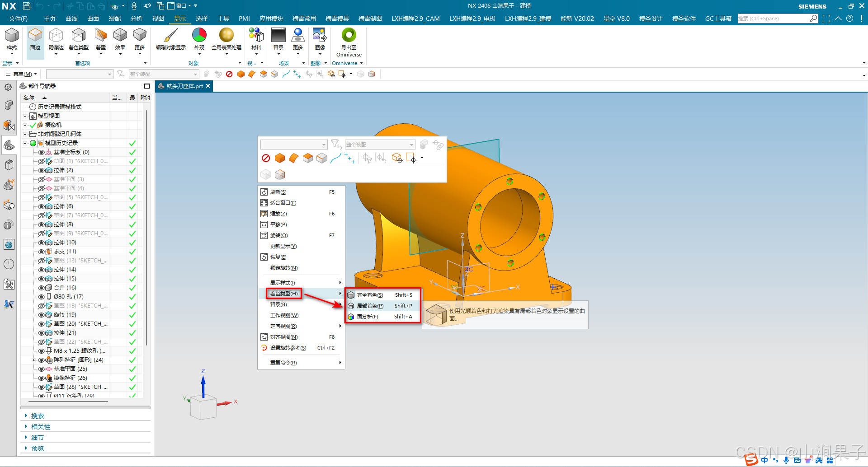868x467 pixels.
Task: Select 完全着色 from submenu
Action: [383, 295]
